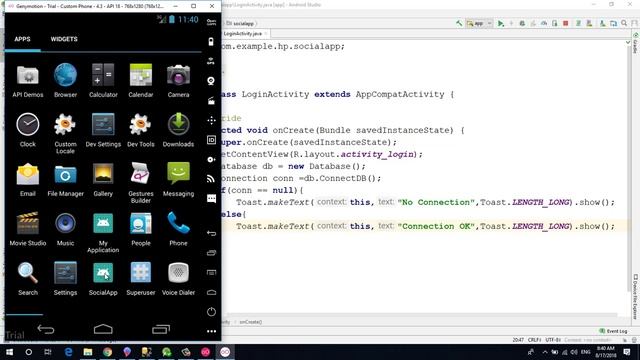
Task: Debug app with the bug icon
Action: pos(522,23)
